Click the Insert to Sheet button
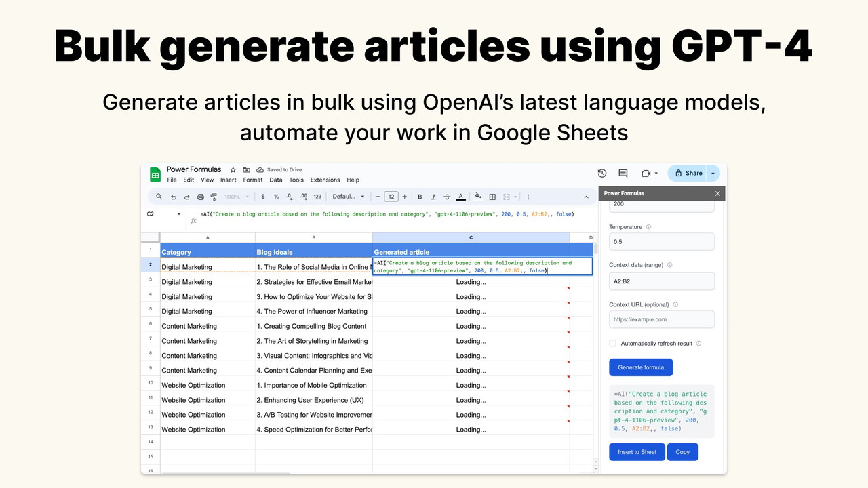This screenshot has height=488, width=868. [637, 452]
